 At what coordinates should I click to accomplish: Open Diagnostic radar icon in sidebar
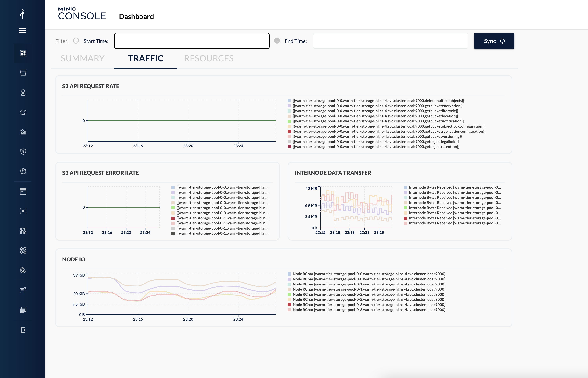point(23,270)
